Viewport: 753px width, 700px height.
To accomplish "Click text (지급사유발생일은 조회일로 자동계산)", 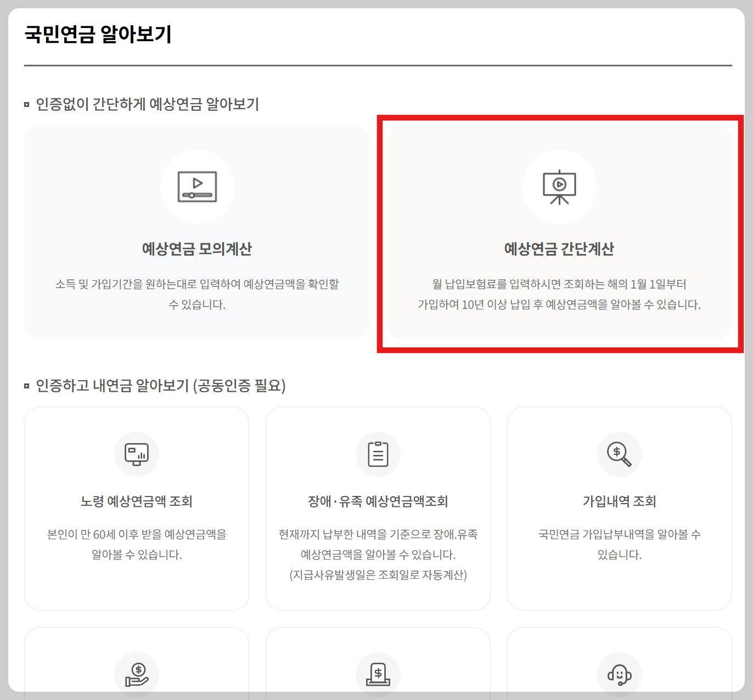I will tap(378, 575).
